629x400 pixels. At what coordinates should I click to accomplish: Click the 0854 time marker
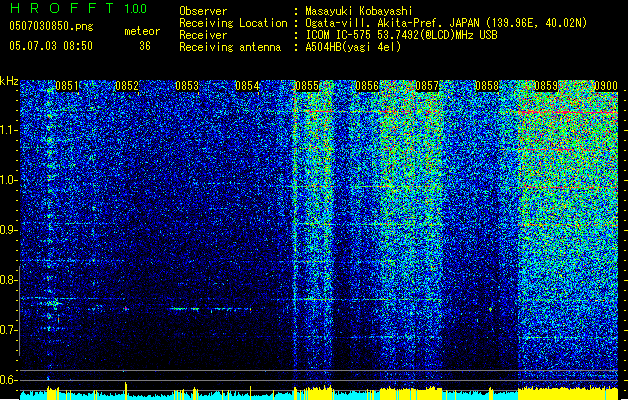pyautogui.click(x=247, y=86)
